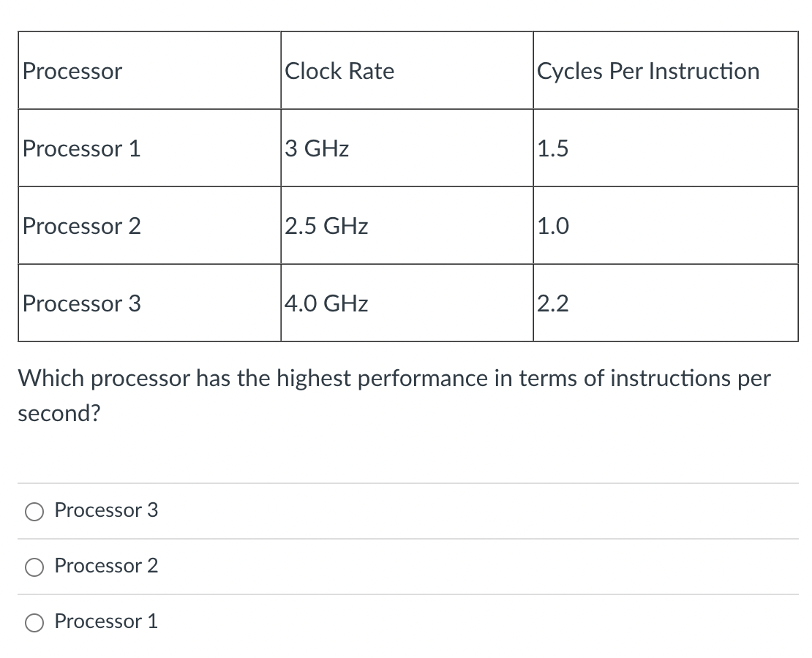Click the 3 GHz cell
This screenshot has width=812, height=658.
(317, 148)
